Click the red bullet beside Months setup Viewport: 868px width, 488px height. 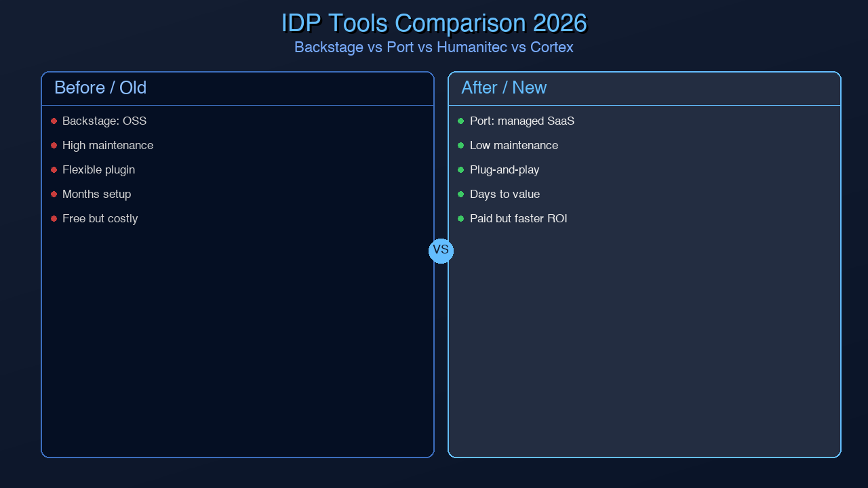[54, 194]
